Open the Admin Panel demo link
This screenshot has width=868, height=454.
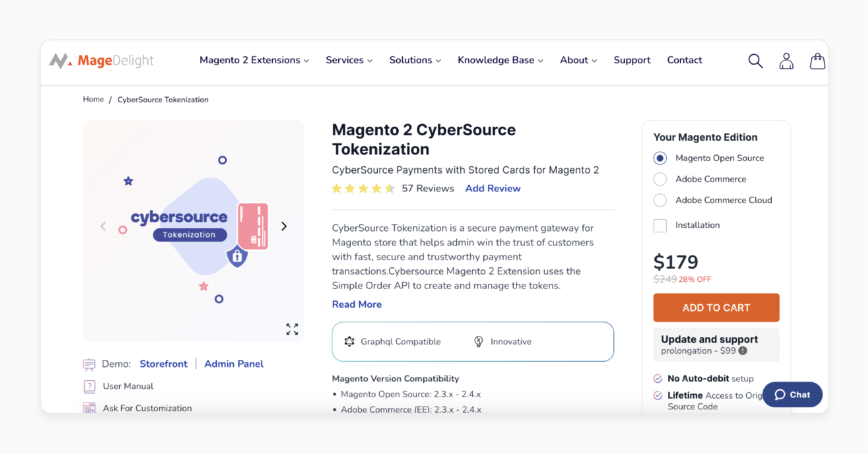(234, 364)
